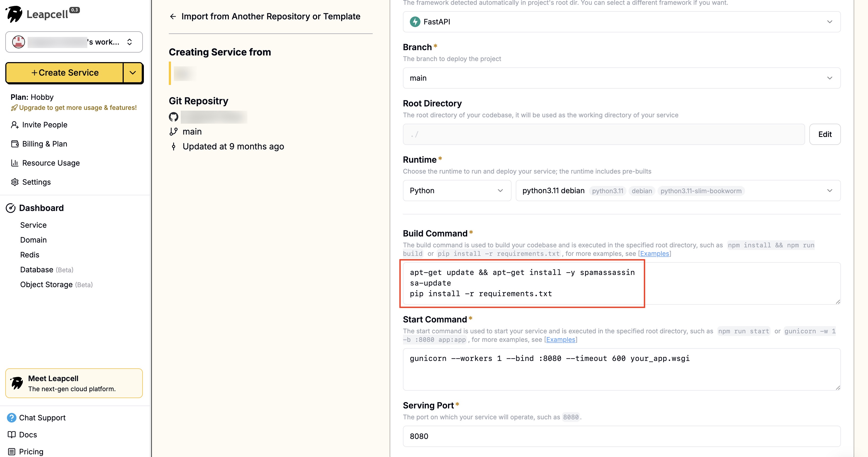Viewport: 868px width, 457px height.
Task: Click the Leapcell logo icon
Action: coord(14,14)
